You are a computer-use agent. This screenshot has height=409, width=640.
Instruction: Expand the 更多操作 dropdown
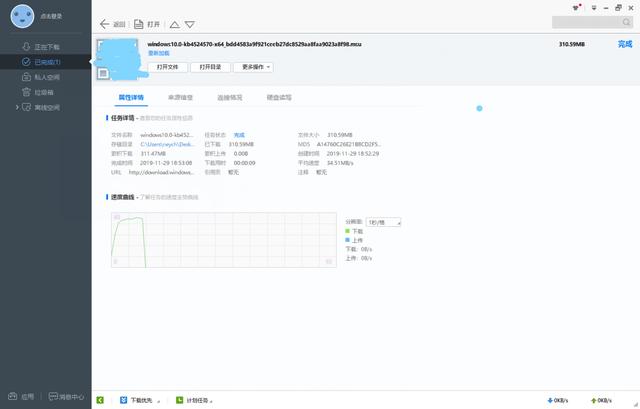pos(253,67)
